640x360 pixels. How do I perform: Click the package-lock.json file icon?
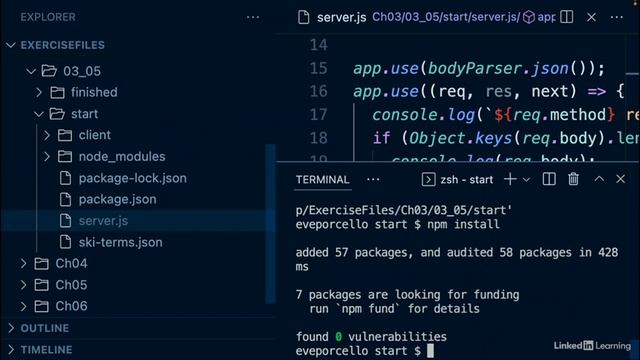click(65, 178)
